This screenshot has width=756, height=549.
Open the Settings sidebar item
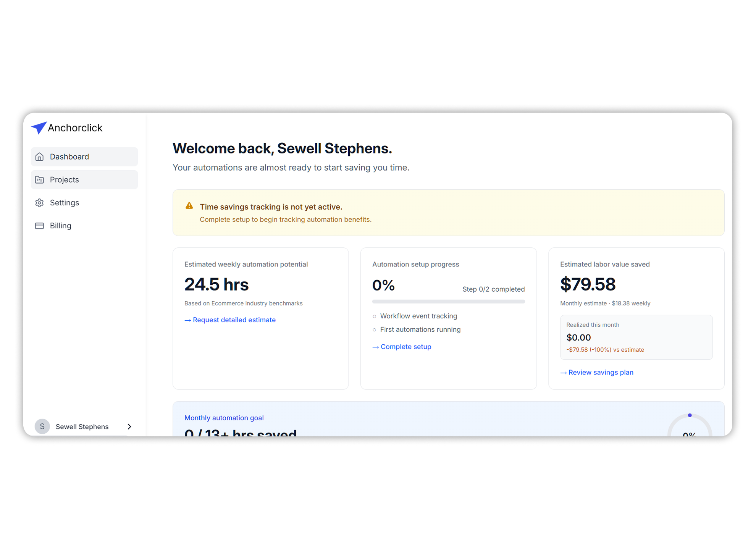coord(65,203)
